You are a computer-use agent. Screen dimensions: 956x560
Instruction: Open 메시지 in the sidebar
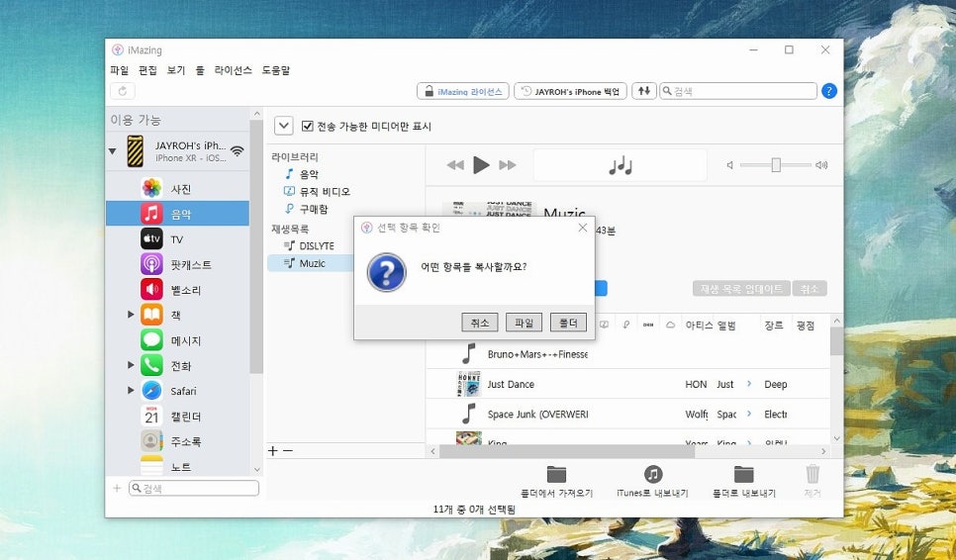point(177,340)
